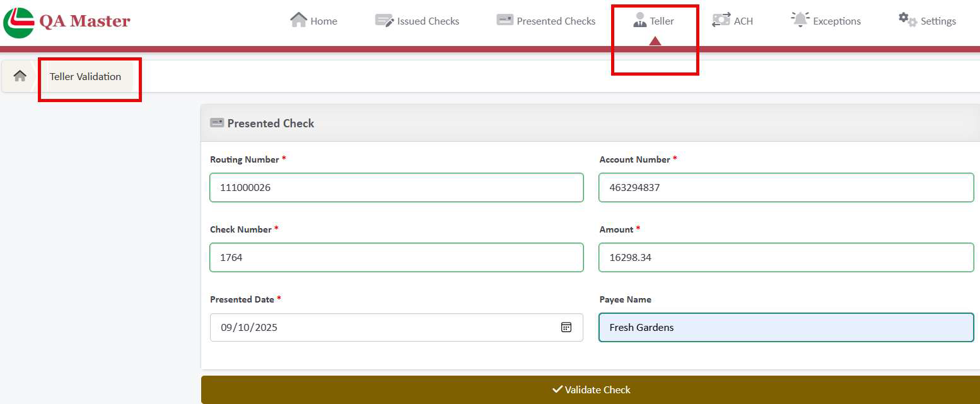Click the Presented Check panel header icon

(217, 123)
